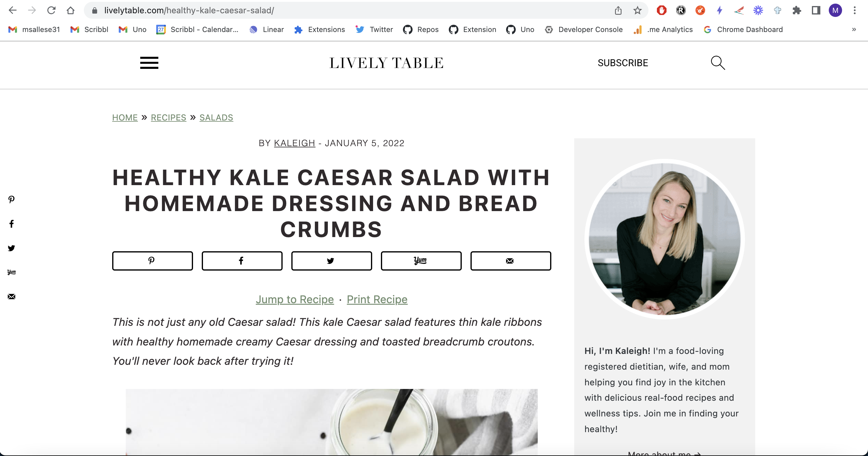The height and width of the screenshot is (456, 868).
Task: Toggle the Twitter sidebar icon
Action: click(x=11, y=249)
